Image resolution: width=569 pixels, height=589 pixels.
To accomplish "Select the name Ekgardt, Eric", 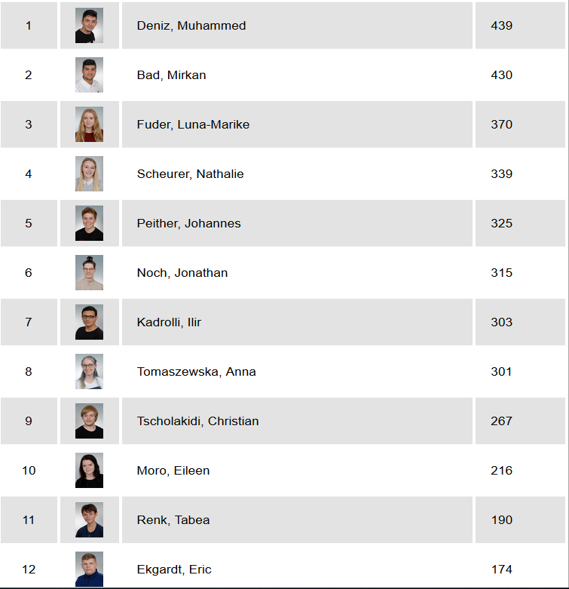I will coord(174,569).
